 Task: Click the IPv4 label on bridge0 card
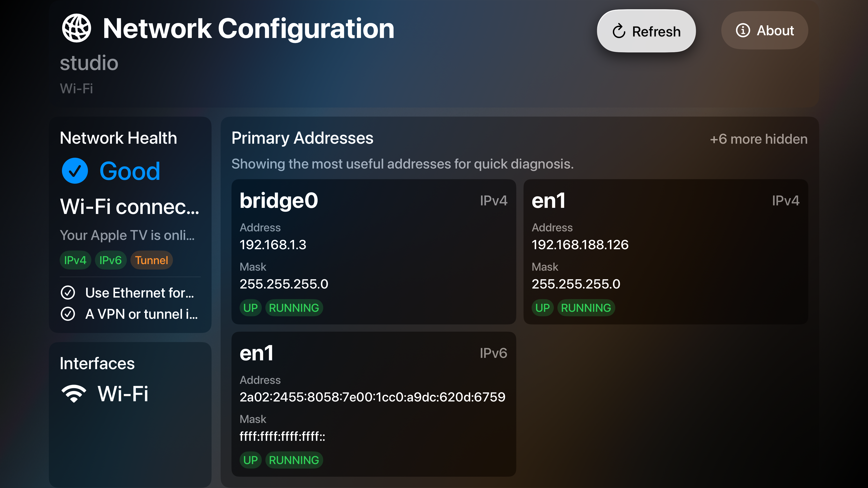pyautogui.click(x=493, y=201)
